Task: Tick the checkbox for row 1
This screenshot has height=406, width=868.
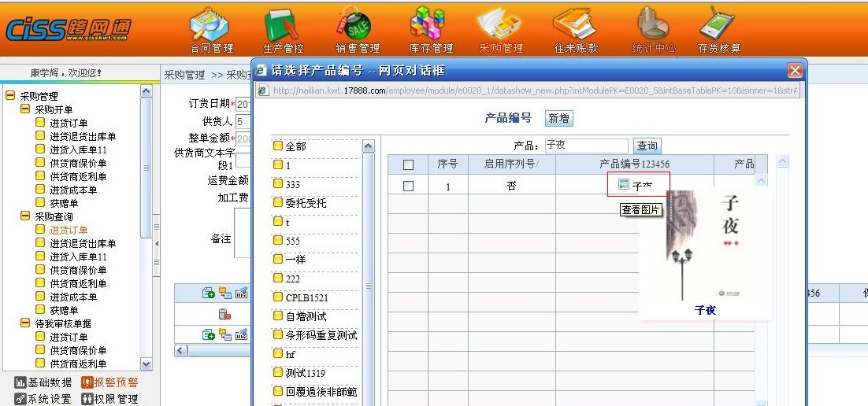Action: pyautogui.click(x=408, y=186)
